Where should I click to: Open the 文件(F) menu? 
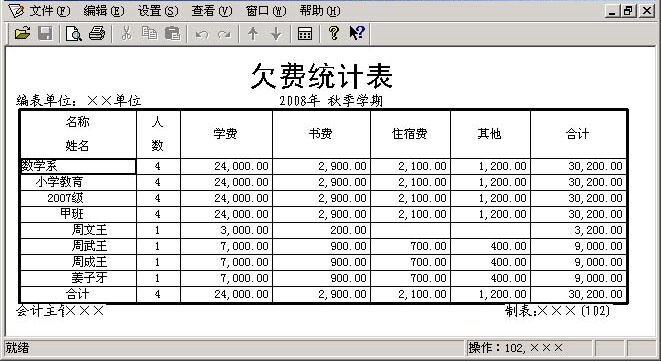click(x=49, y=10)
